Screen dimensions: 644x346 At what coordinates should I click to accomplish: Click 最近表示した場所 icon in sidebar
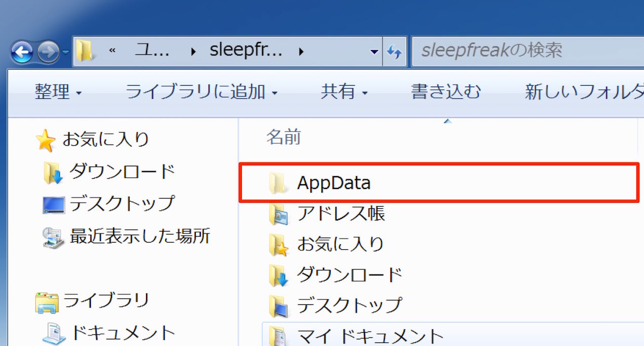pyautogui.click(x=54, y=237)
